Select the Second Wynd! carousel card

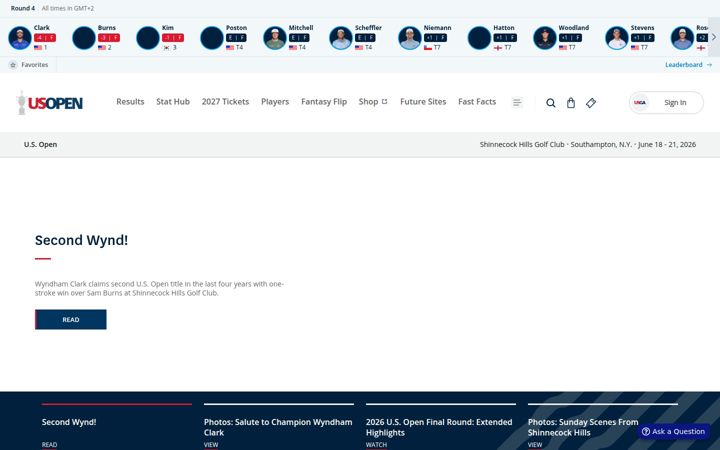(x=117, y=426)
